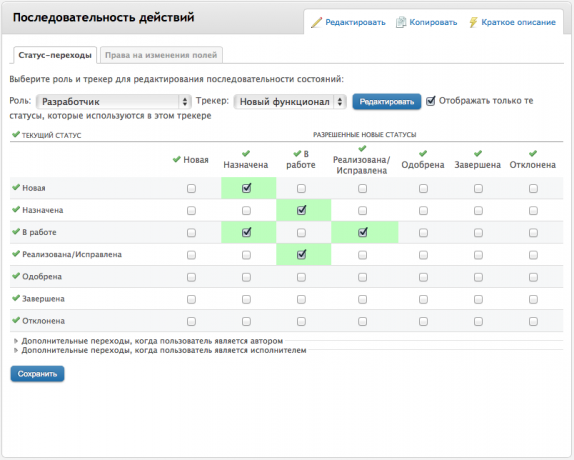This screenshot has height=460, width=574.
Task: Click the lightning bolt icon for Краткое описание
Action: (473, 22)
